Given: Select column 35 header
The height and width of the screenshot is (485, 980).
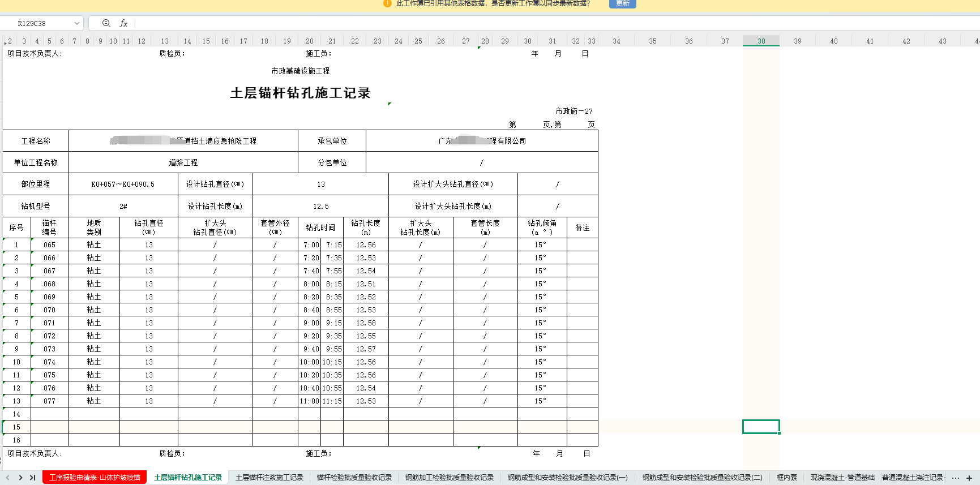Looking at the screenshot, I should [652, 41].
